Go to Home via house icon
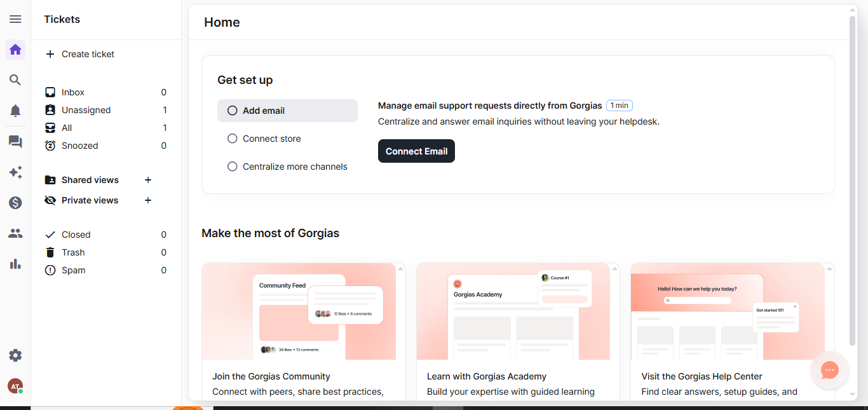Screen dimensions: 868x410 pyautogui.click(x=15, y=50)
